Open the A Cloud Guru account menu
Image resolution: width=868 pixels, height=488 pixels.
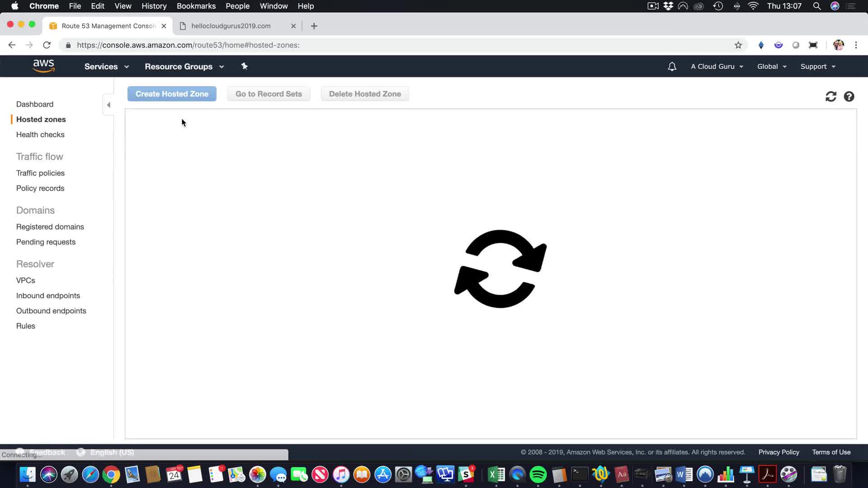coord(717,66)
